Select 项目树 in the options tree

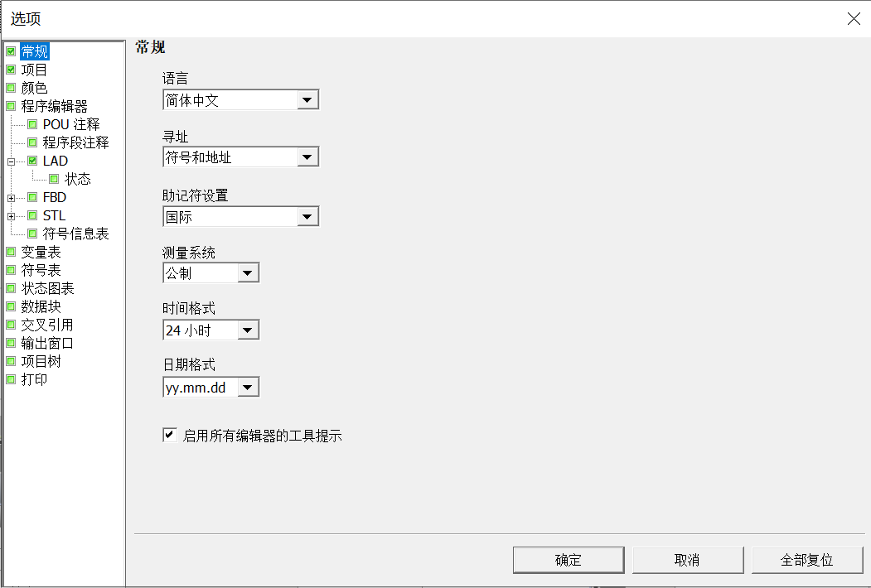click(x=41, y=361)
